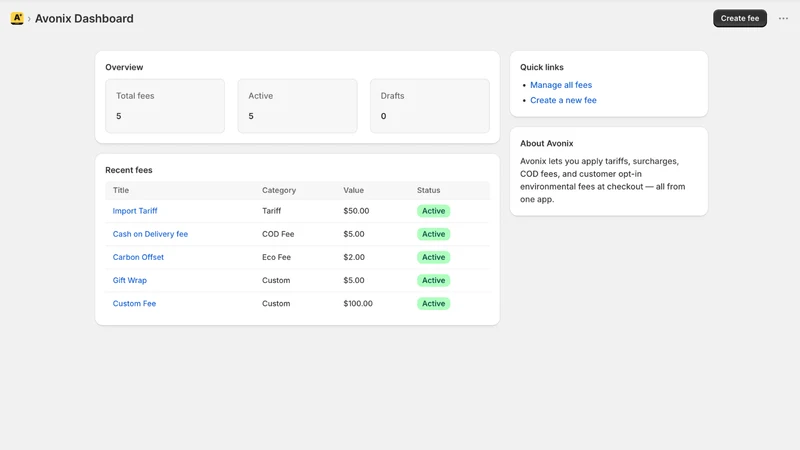Click the Active badge for Cash on Delivery fee
Viewport: 800px width, 450px height.
(x=433, y=234)
